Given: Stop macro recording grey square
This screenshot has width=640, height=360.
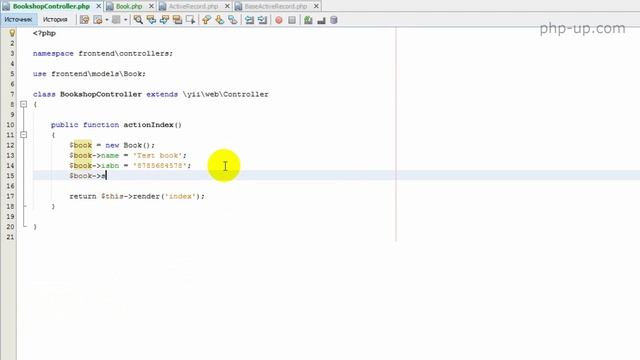Looking at the screenshot, I should 292,20.
